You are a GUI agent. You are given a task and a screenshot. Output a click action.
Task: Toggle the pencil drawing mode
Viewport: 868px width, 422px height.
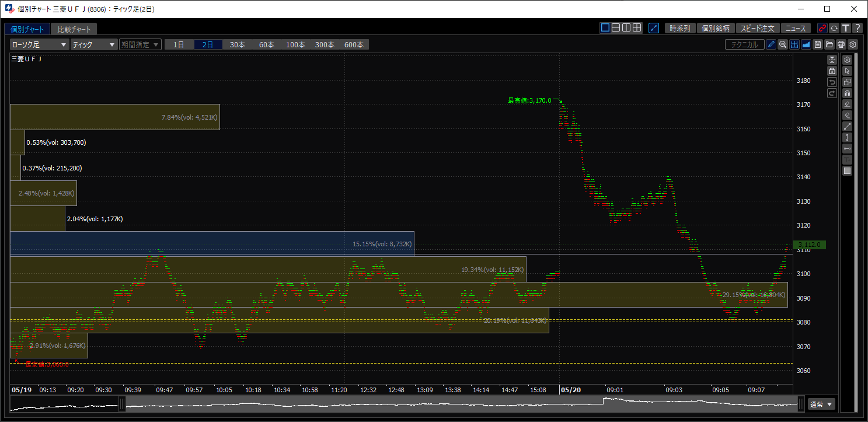click(x=771, y=44)
